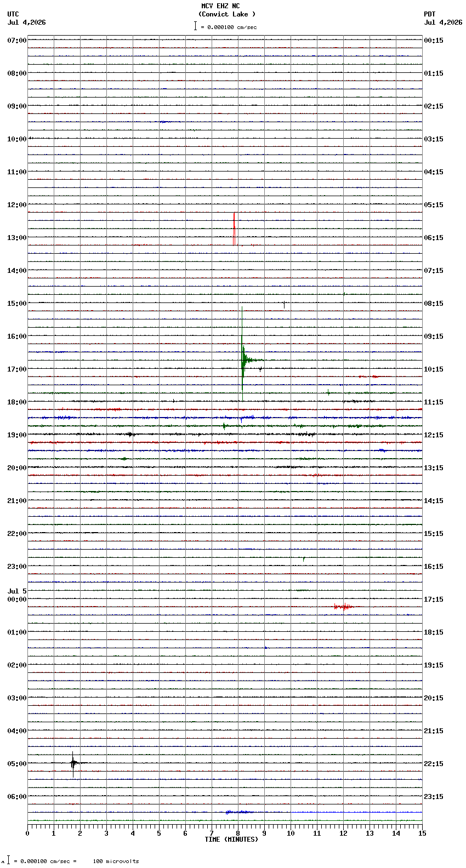Select the 10:15 PDT row label

[434, 369]
